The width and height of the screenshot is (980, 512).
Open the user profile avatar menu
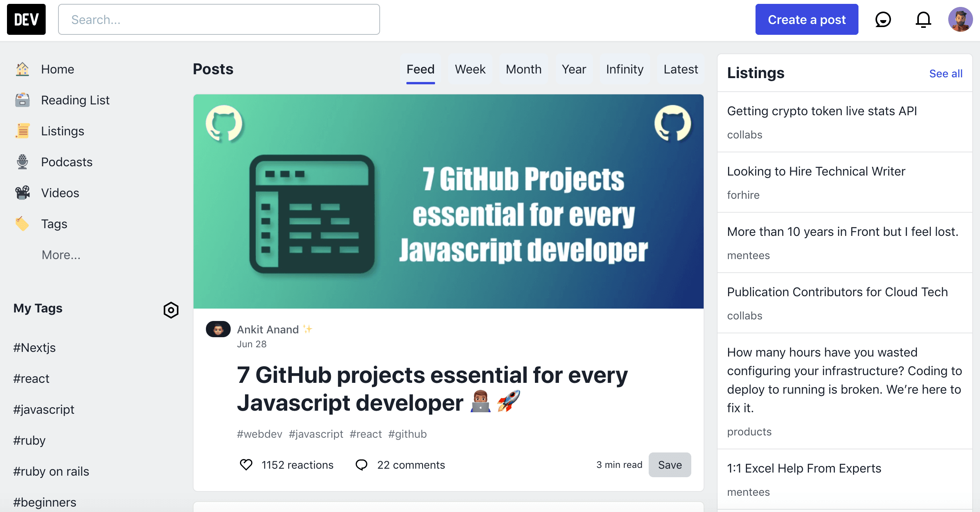(960, 19)
